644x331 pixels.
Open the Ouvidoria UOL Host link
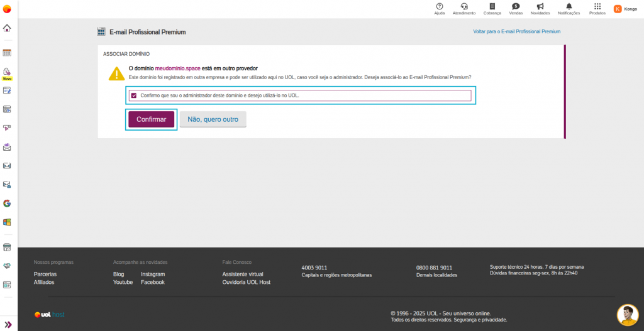click(x=247, y=282)
